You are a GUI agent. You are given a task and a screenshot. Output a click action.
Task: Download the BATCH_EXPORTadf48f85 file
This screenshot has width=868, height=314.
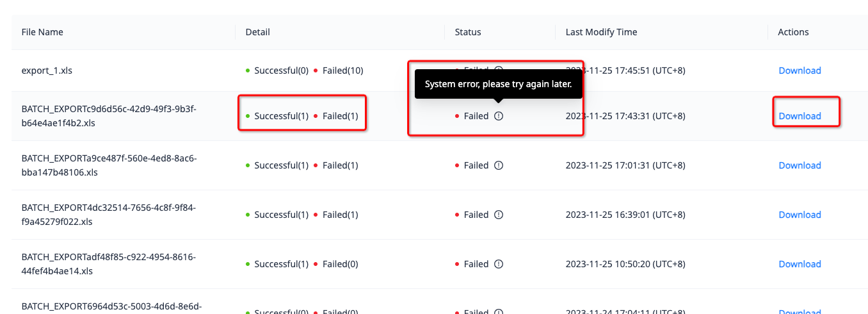point(800,264)
